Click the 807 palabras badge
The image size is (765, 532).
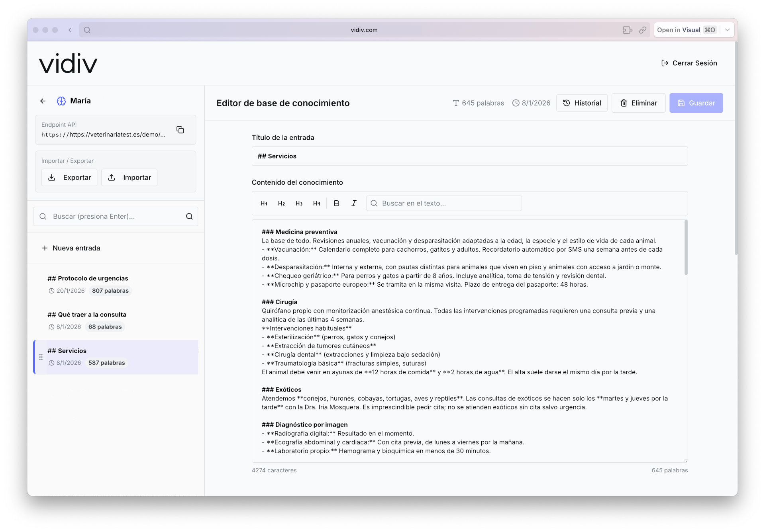click(x=110, y=291)
